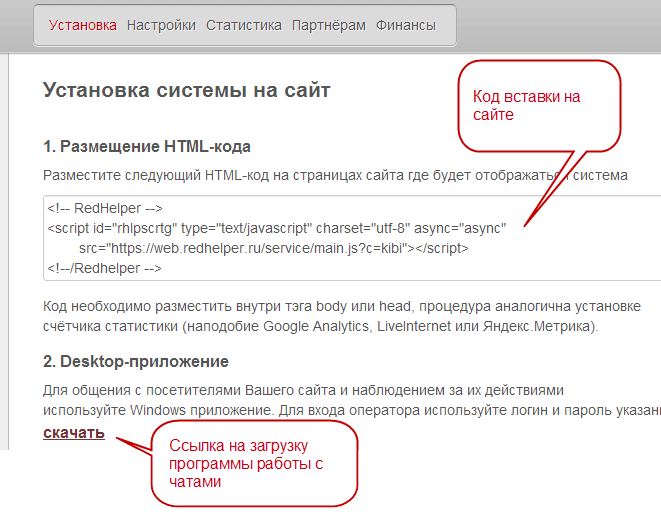The image size is (661, 519).
Task: Click inside the RedHelper HTML code box
Action: pyautogui.click(x=352, y=238)
